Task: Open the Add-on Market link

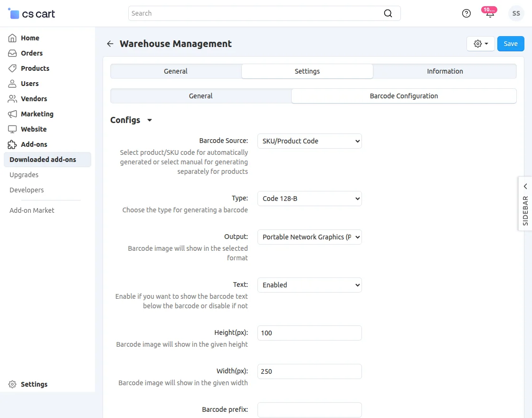Action: point(32,210)
